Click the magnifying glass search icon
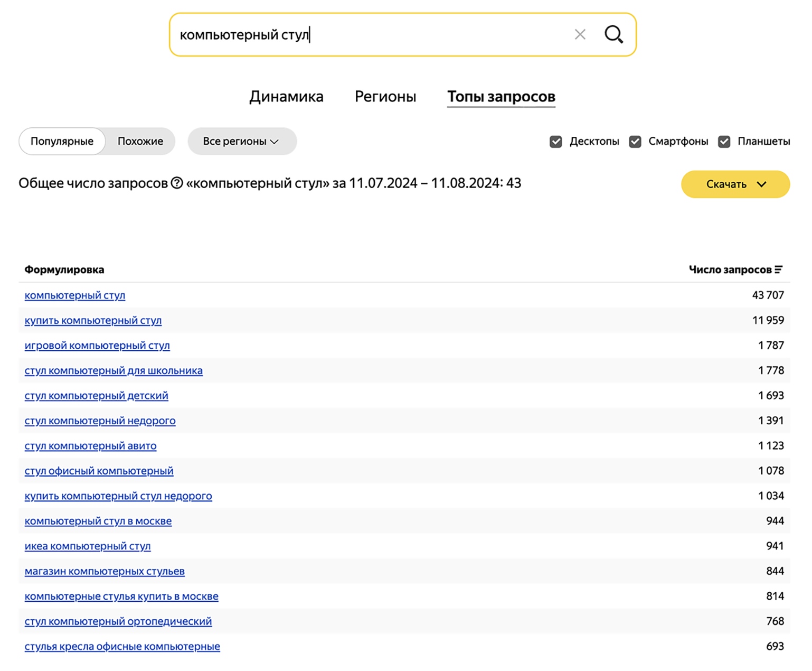Viewport: 812px width, 671px height. coord(613,35)
